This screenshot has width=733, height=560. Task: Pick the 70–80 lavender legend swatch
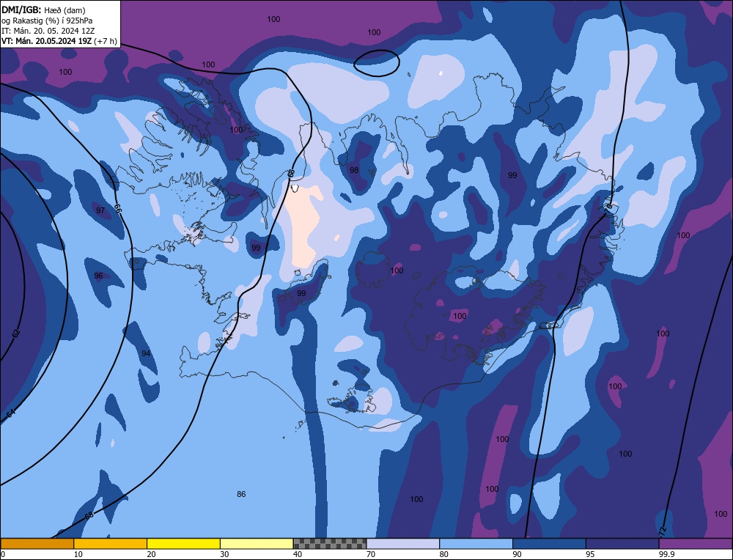(403, 544)
